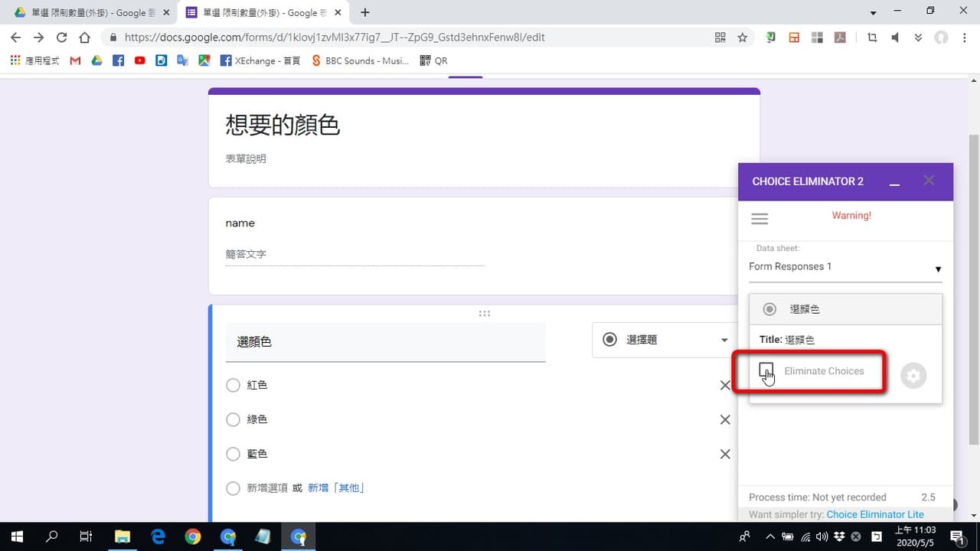Open a new browser tab
Screen dimensions: 980x551
pos(365,12)
